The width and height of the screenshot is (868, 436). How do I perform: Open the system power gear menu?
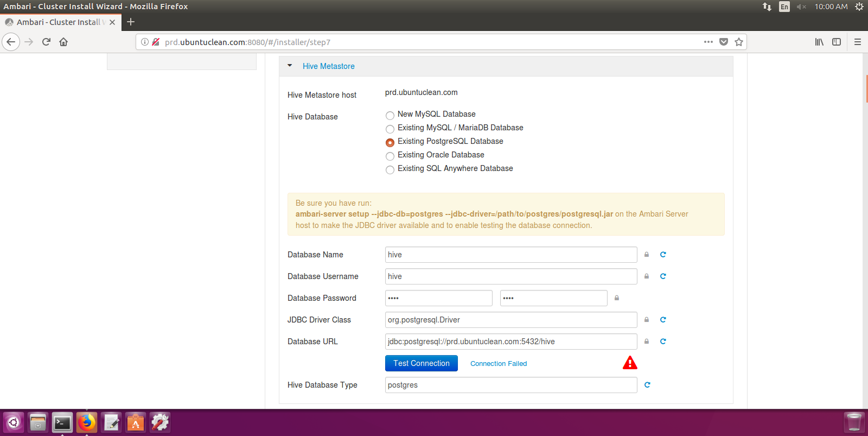pos(859,7)
